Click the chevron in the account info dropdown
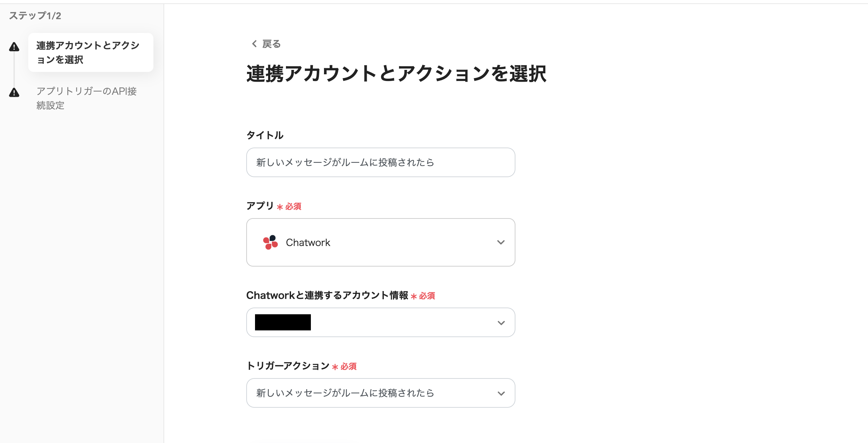Image resolution: width=868 pixels, height=443 pixels. click(501, 323)
